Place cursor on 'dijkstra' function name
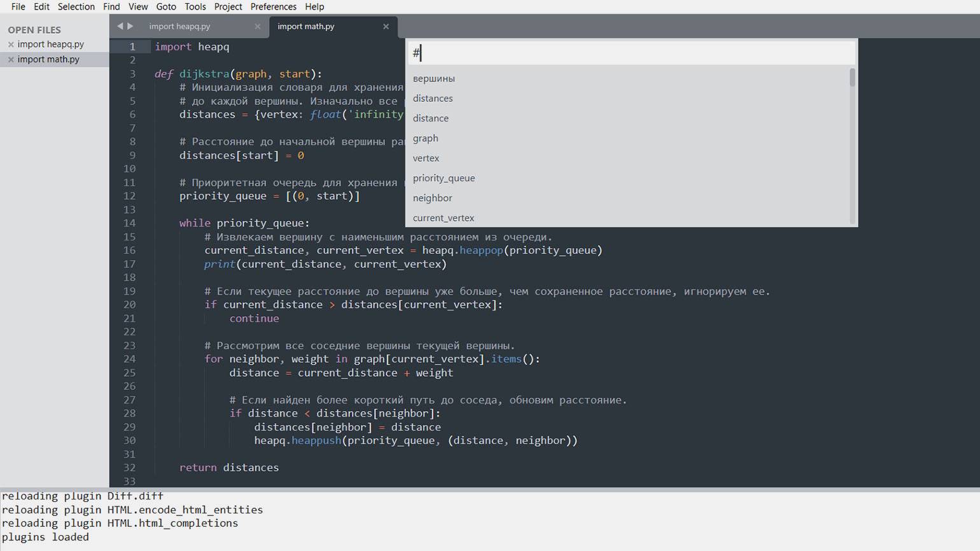This screenshot has width=980, height=551. [x=204, y=74]
